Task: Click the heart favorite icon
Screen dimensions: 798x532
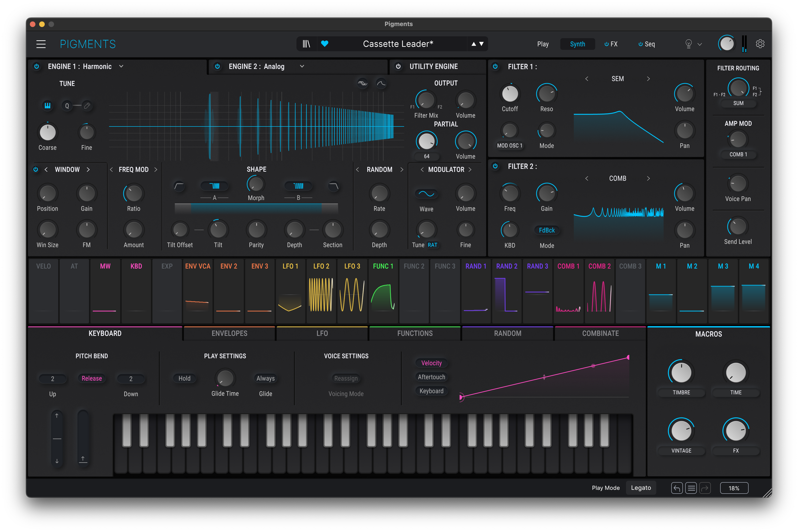Action: (x=324, y=44)
